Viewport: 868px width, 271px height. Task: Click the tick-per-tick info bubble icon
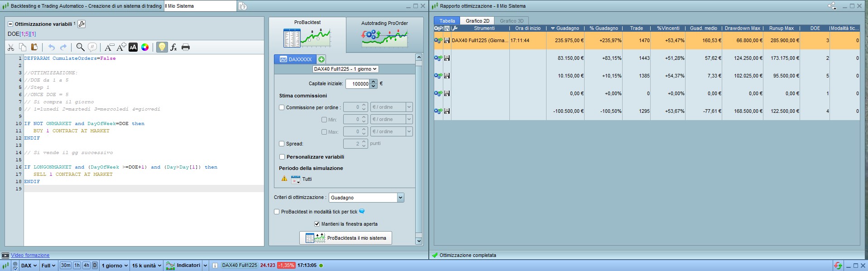pyautogui.click(x=362, y=211)
